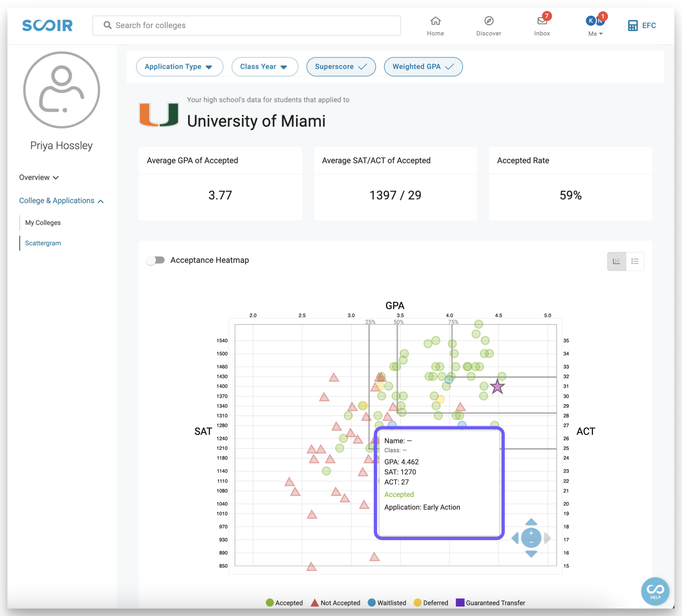Toggle Not Accepted legend item
Screen dimensions: 682x616
[x=335, y=603]
